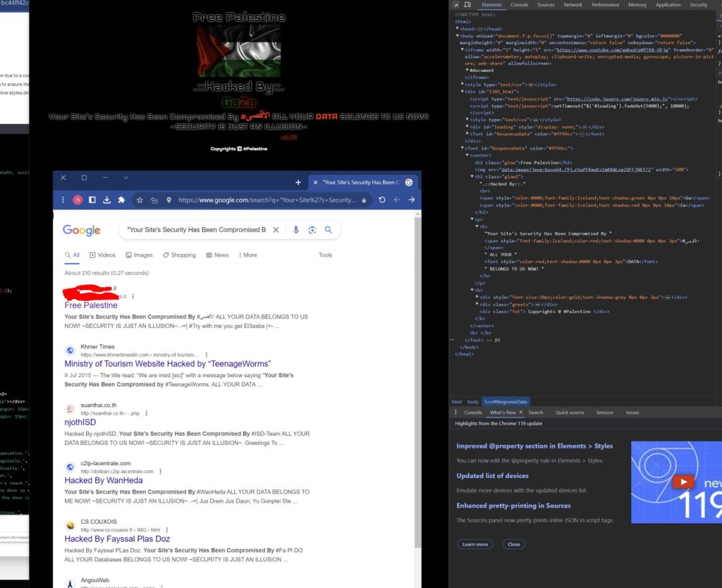This screenshot has height=588, width=722.
Task: Expand the #document node
Action: (467, 71)
